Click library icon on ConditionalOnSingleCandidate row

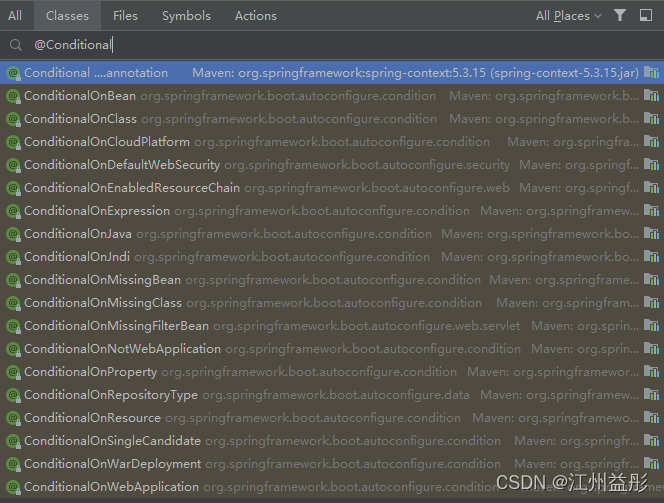click(651, 440)
